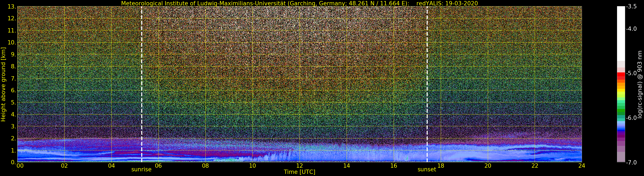Click colorbar tick label '-6.0'

tap(631, 118)
